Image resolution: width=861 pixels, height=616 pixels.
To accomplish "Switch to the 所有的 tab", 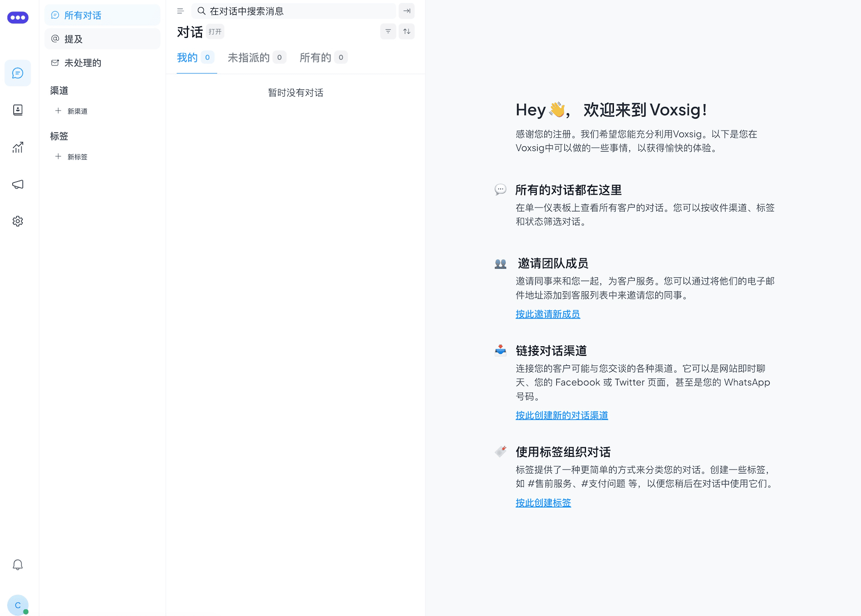I will pos(323,58).
